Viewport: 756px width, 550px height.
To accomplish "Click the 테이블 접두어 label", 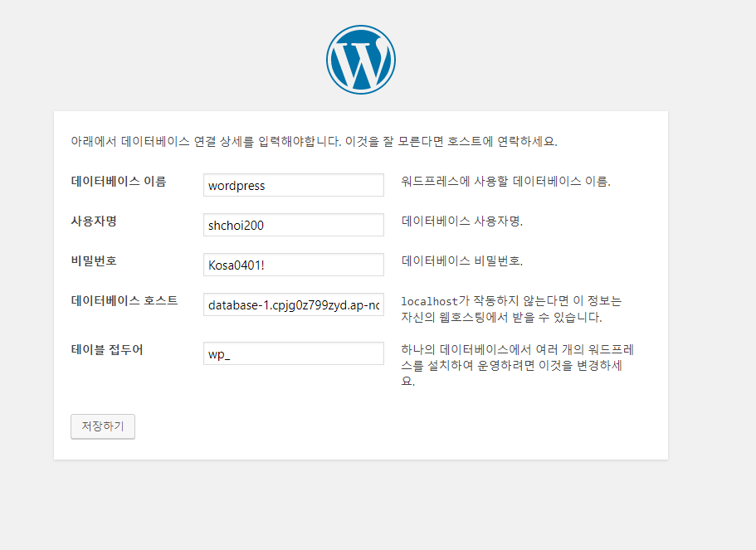I will (x=107, y=349).
